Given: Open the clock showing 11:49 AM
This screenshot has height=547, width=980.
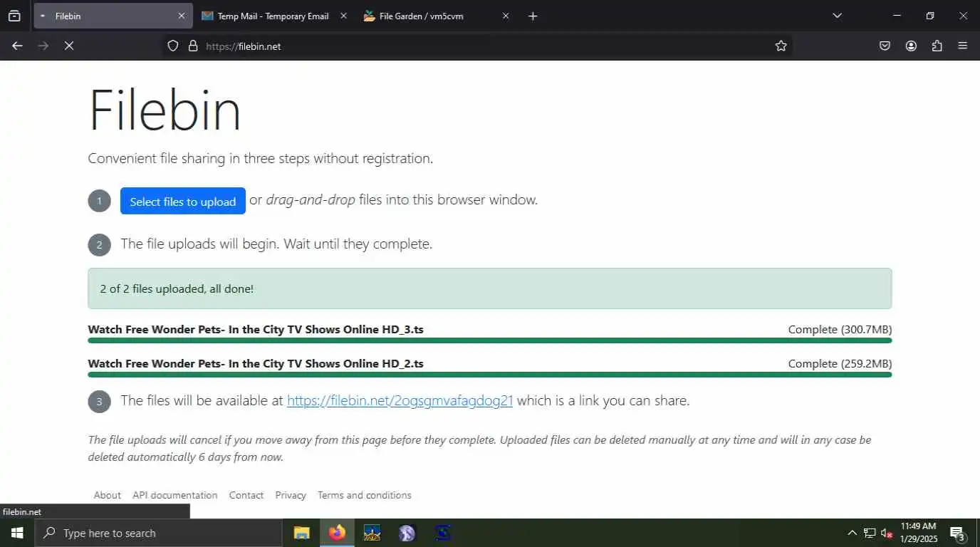Looking at the screenshot, I should tap(919, 533).
